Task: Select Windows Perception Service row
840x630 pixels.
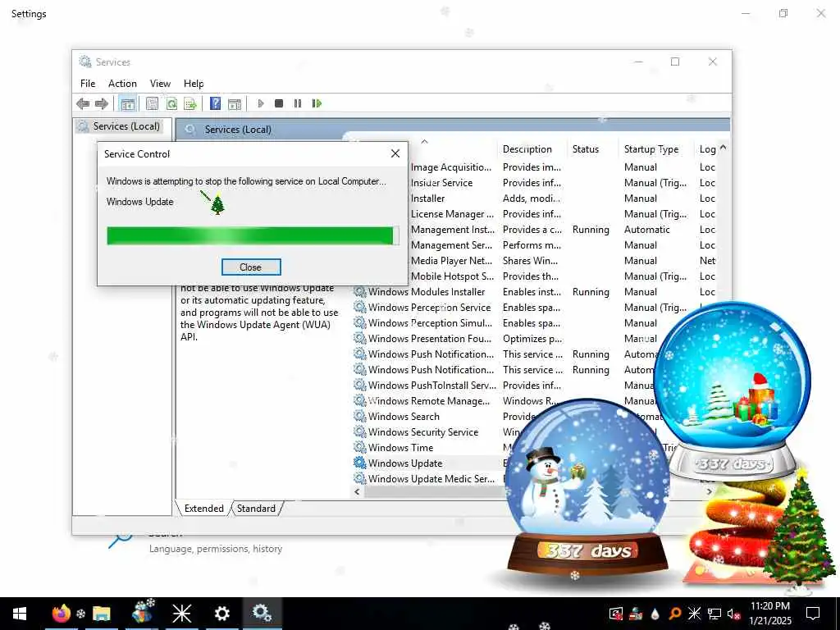Action: 429,308
